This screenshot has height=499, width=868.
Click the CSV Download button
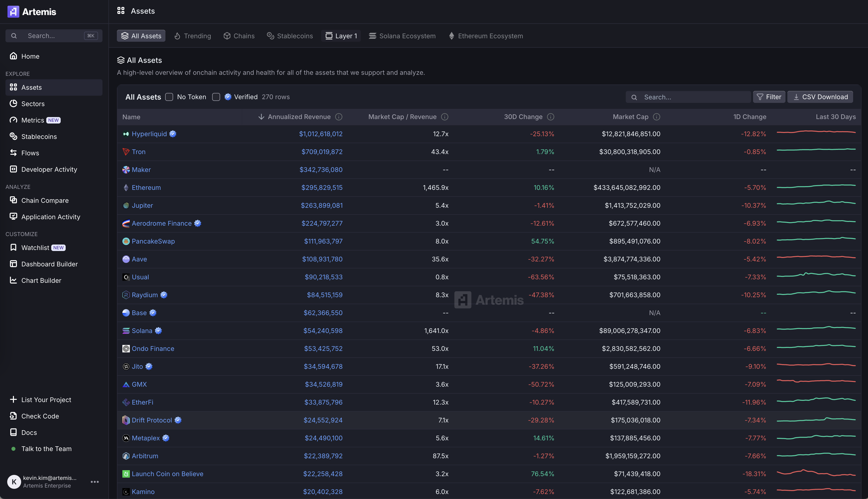820,97
